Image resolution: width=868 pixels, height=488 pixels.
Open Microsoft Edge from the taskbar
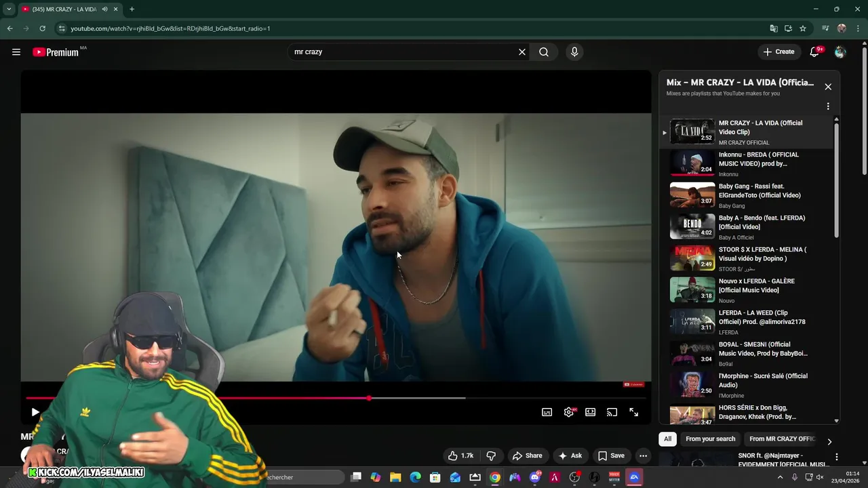415,477
